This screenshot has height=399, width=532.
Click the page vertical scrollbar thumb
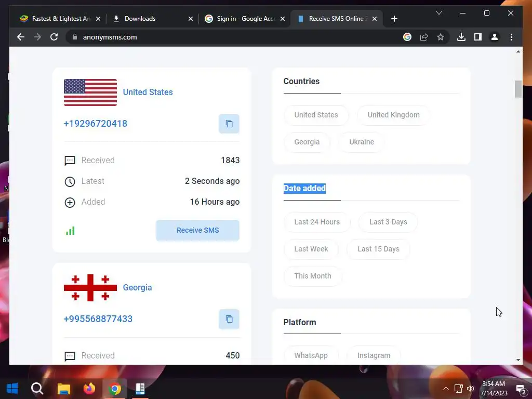pos(518,89)
